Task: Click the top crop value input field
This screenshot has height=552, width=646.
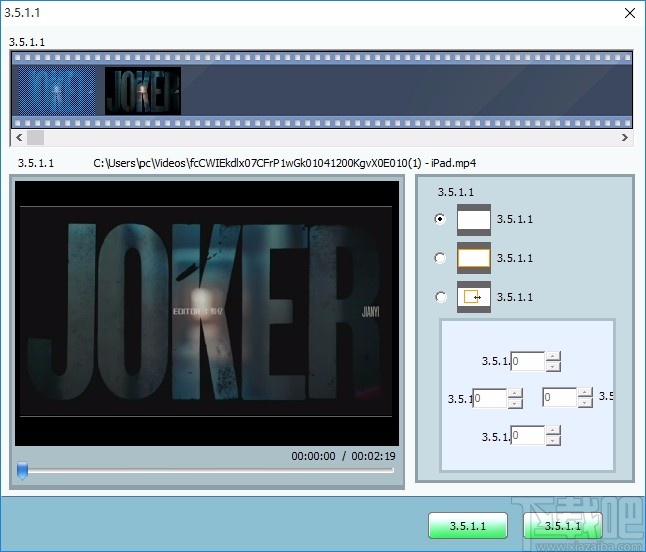Action: [x=528, y=361]
